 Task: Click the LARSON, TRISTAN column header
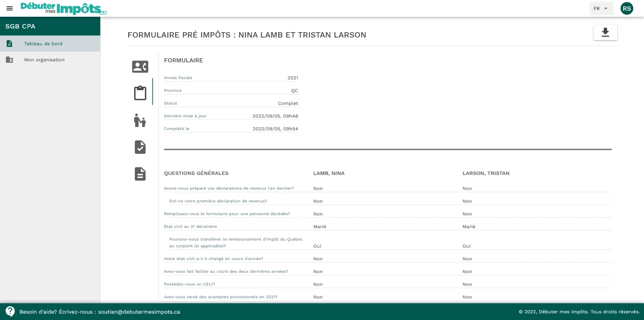click(486, 173)
